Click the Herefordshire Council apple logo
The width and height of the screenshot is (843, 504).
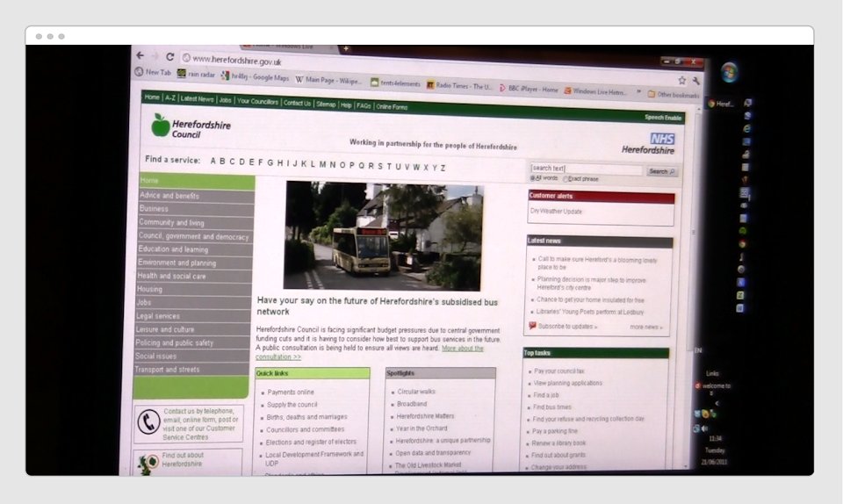point(160,126)
